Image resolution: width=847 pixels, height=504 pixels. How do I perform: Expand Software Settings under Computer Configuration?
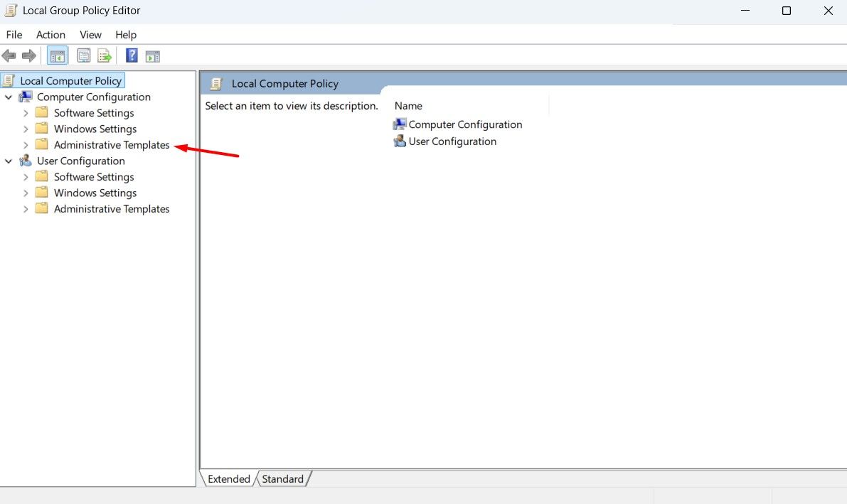pos(26,113)
